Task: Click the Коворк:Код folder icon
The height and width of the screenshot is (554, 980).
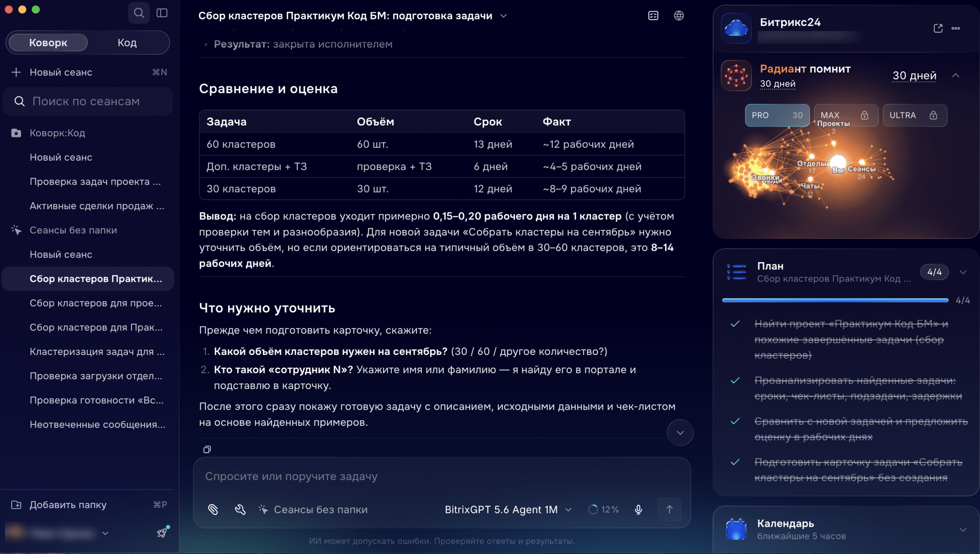Action: 16,133
